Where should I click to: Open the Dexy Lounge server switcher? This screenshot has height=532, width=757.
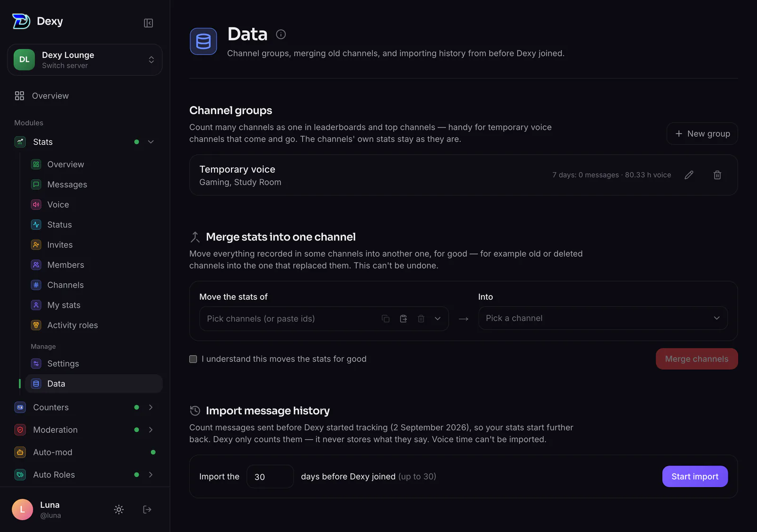[x=85, y=60]
